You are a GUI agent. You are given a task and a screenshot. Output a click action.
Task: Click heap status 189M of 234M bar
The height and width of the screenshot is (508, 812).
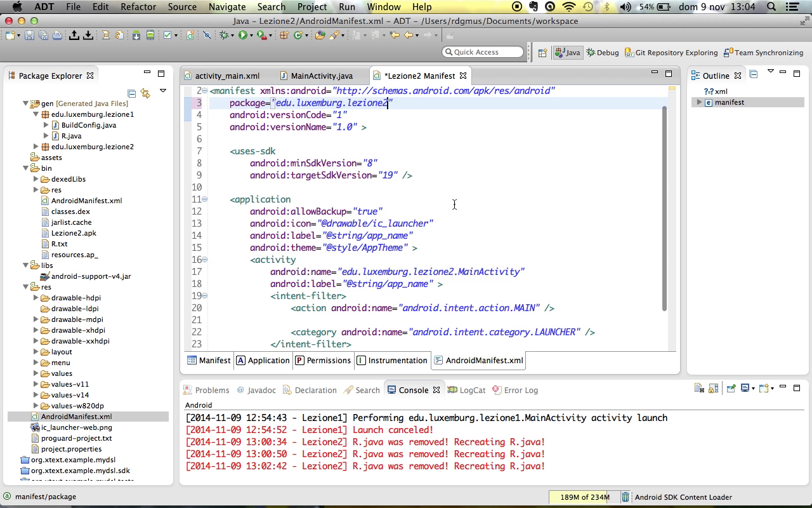[584, 497]
